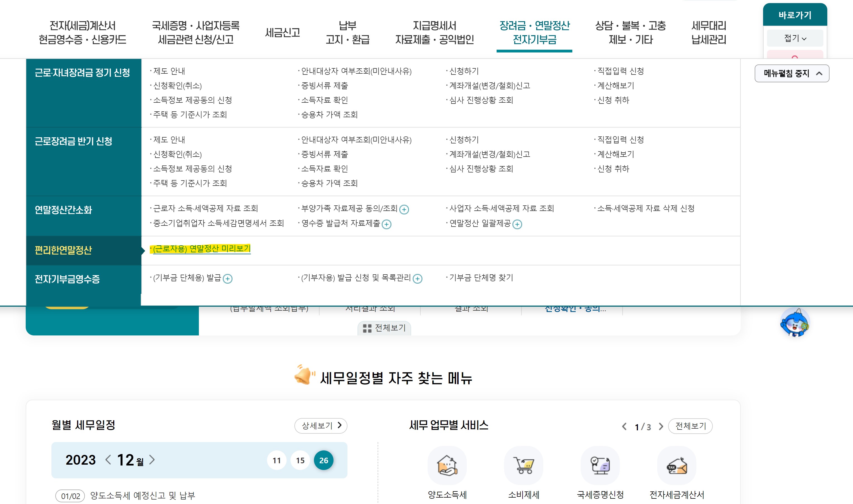The width and height of the screenshot is (853, 504).
Task: Open 직접입력 신청 under 정기 신청
Action: point(621,71)
